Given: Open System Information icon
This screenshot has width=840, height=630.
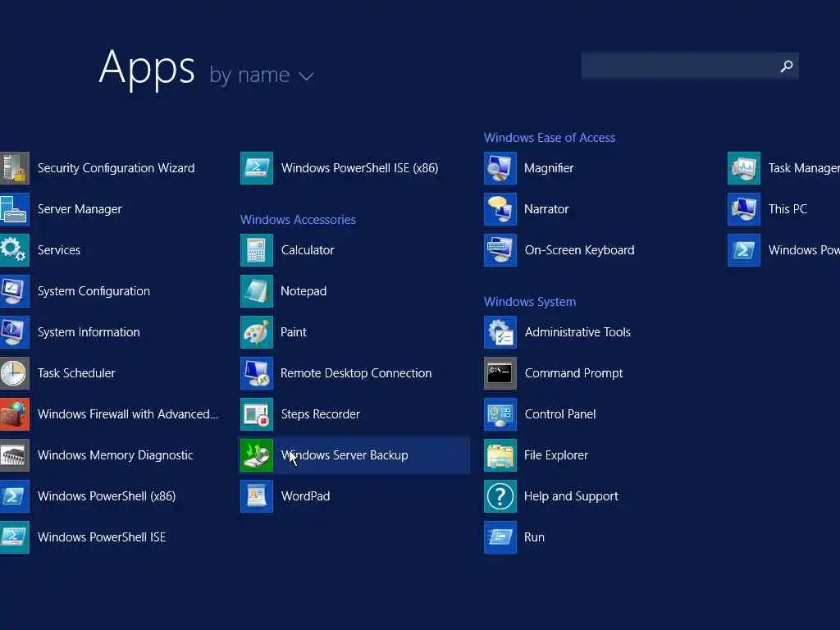Looking at the screenshot, I should point(14,332).
